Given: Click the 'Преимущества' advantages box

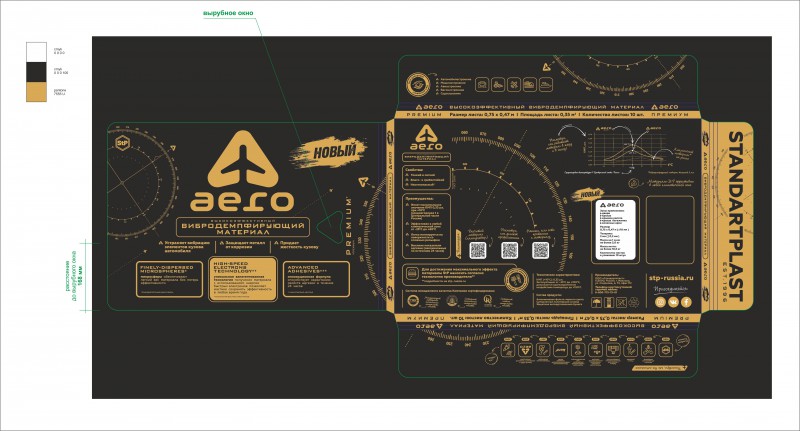Looking at the screenshot, I should pyautogui.click(x=427, y=226).
